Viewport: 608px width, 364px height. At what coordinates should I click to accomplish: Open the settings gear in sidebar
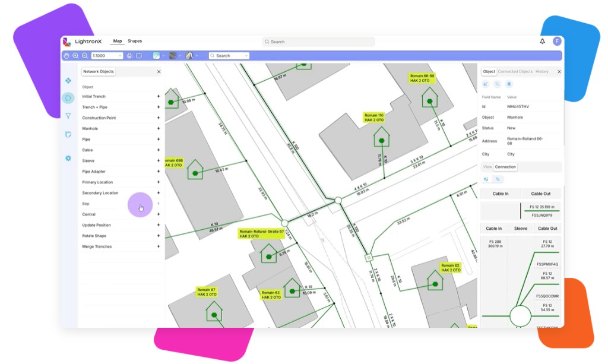pos(68,158)
